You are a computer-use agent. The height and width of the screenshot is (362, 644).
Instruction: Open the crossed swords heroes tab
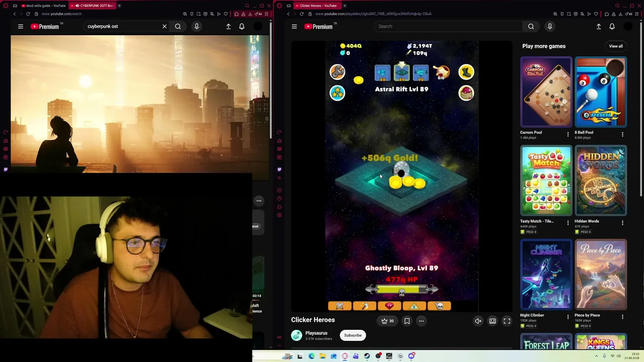[340, 306]
